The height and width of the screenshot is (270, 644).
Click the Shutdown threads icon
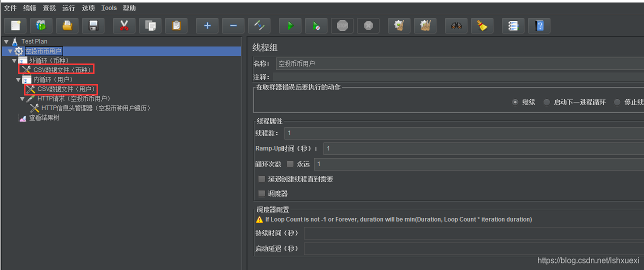[368, 25]
